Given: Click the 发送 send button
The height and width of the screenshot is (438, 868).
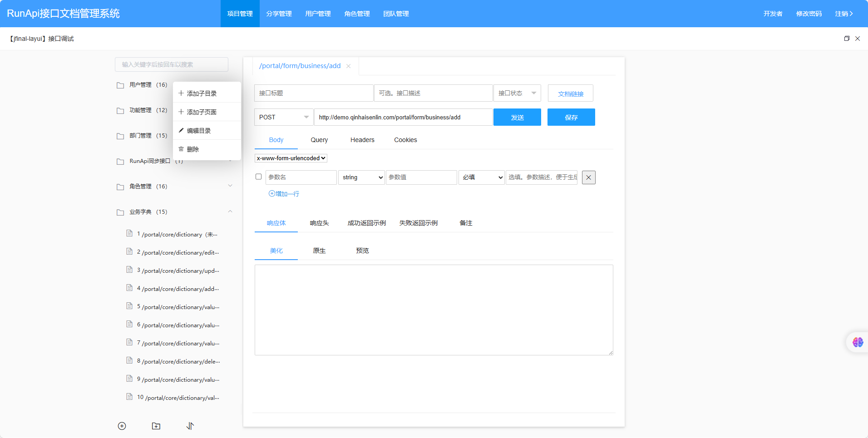Looking at the screenshot, I should pos(517,117).
